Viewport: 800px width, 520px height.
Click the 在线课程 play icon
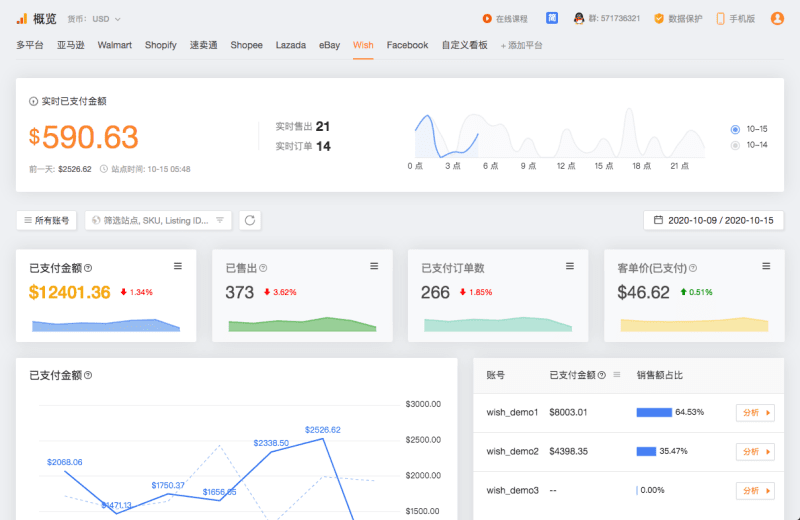pos(486,18)
